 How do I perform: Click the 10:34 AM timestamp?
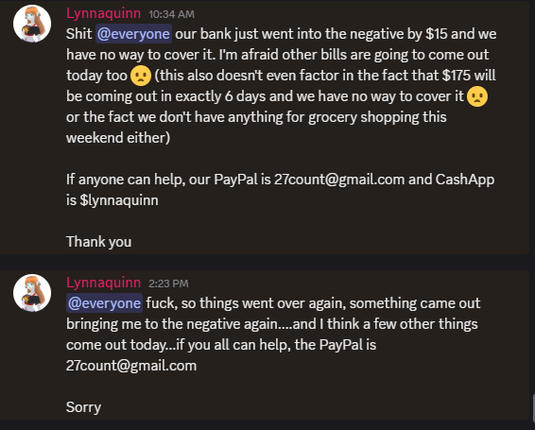tap(172, 14)
